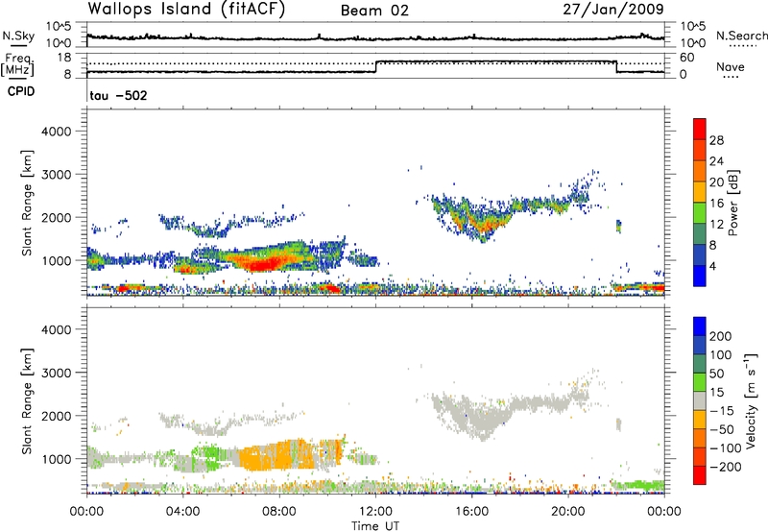Click the 'Wallops Island (fitACF)' title text
Screen dimensions: 768x532
(186, 10)
